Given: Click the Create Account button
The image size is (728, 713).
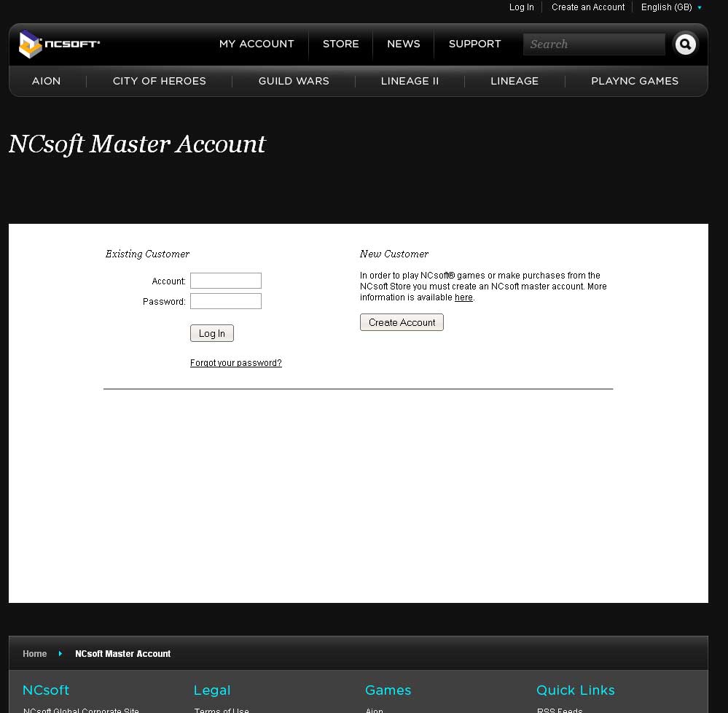Looking at the screenshot, I should [402, 322].
